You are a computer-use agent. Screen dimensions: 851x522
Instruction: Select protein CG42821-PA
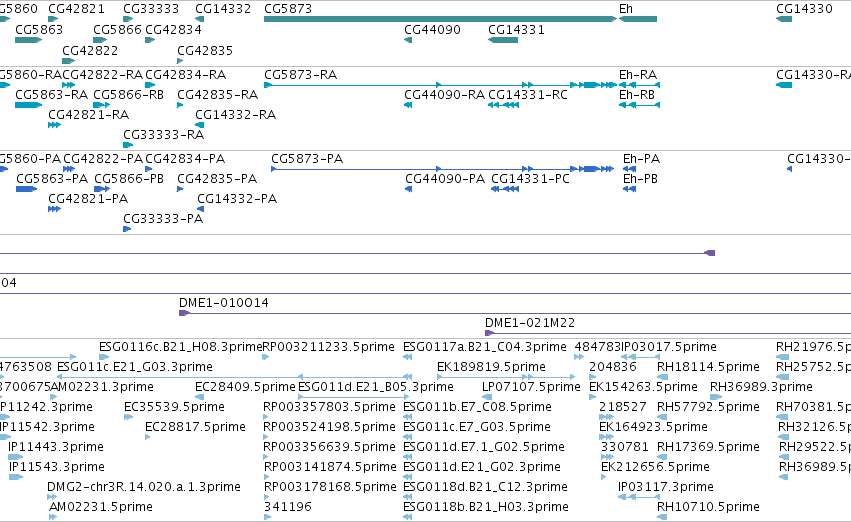[x=88, y=199]
